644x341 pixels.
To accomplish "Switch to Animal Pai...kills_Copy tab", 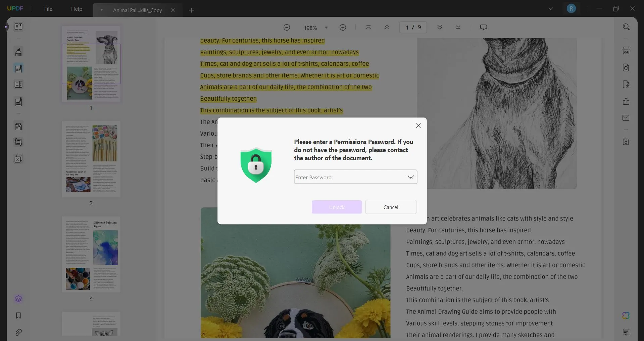I will (138, 10).
